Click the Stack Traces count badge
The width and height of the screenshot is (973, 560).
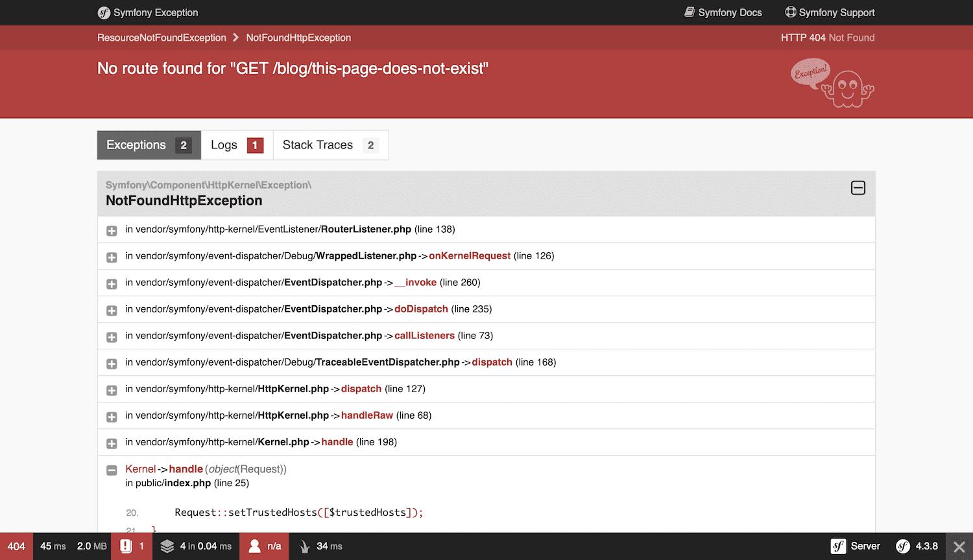371,145
